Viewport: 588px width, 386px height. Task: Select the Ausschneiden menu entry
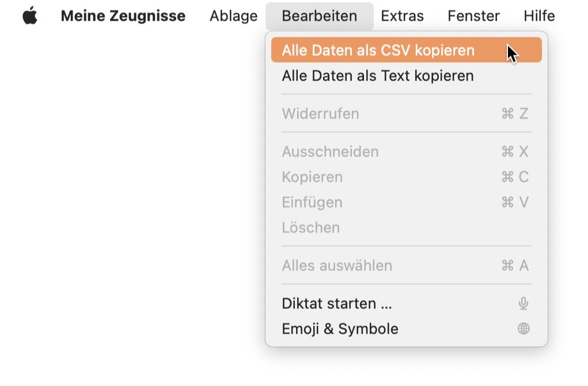pos(407,152)
